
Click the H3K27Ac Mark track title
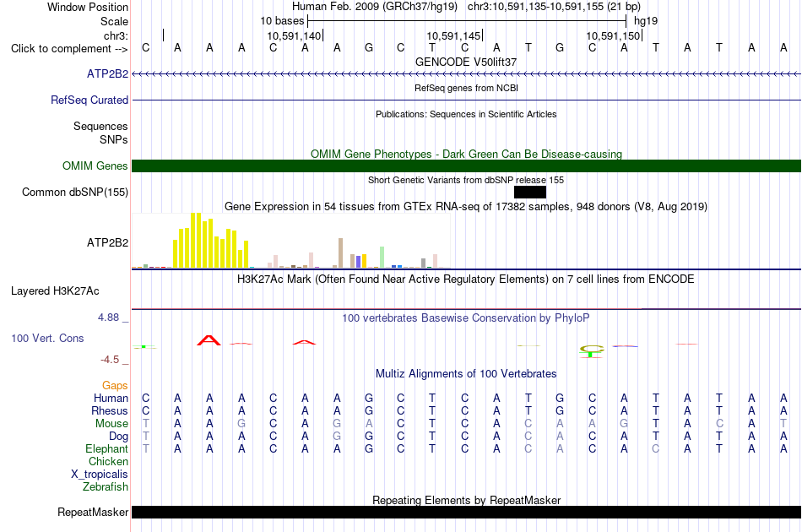coord(466,280)
